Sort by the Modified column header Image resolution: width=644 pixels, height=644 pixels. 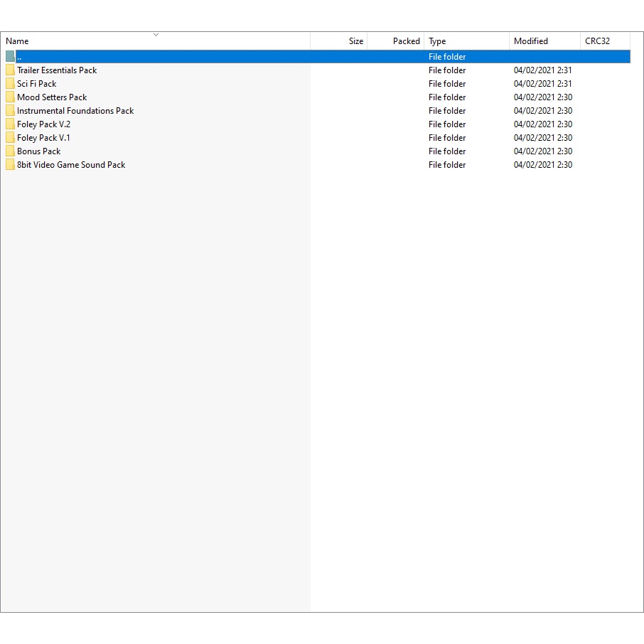pos(531,41)
